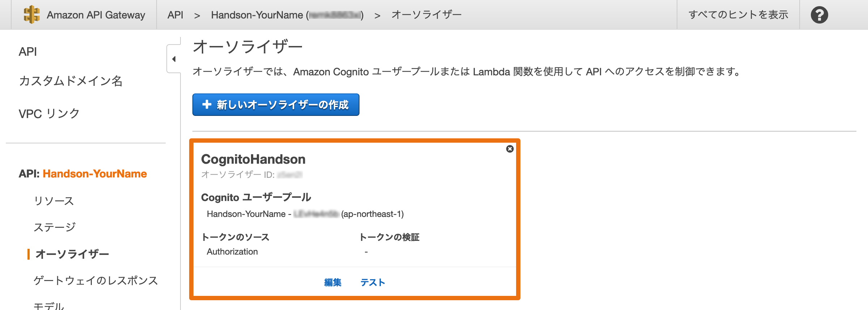Show all hints via すべてのヒントを表示
This screenshot has width=868, height=310.
[738, 14]
